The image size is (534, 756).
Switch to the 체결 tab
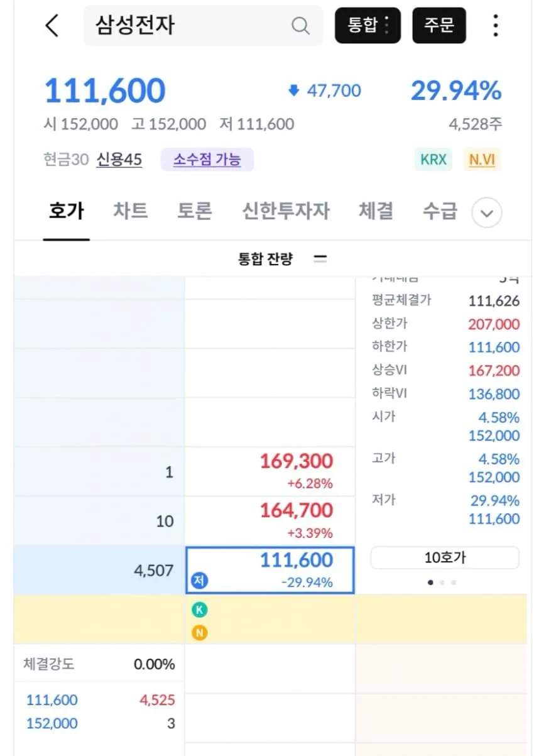pos(376,211)
